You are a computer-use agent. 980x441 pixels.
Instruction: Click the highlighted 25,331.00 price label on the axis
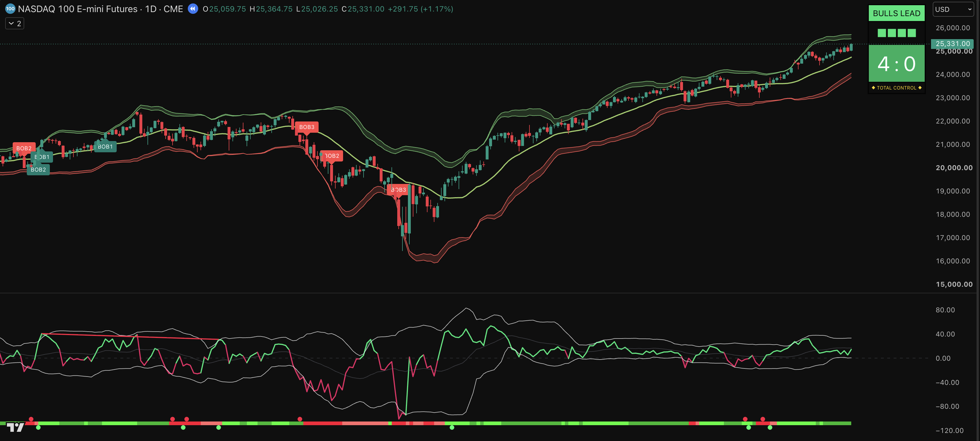point(952,44)
